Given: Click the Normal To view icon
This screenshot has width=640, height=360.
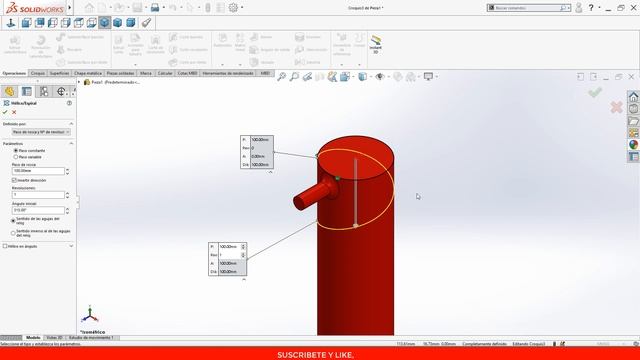Looking at the screenshot, I should coord(11,23).
